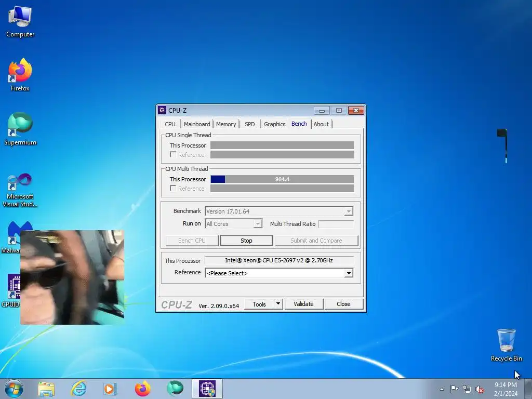The width and height of the screenshot is (532, 399).
Task: Open the Supermium desktop shortcut
Action: (20, 129)
